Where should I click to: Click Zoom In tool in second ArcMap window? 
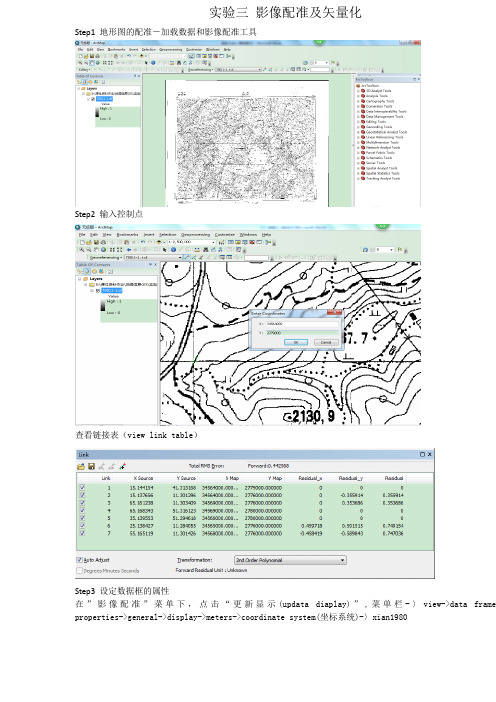tap(82, 250)
